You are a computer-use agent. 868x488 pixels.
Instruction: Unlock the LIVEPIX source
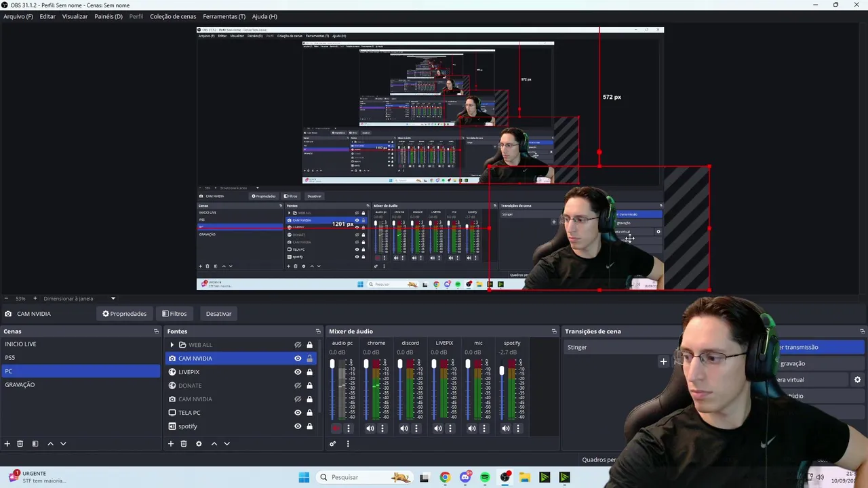[x=310, y=372]
